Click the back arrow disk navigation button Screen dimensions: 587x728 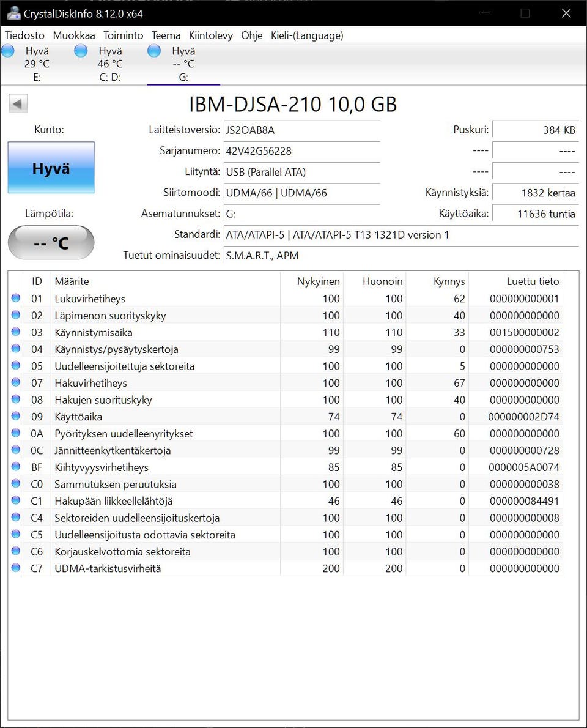[18, 103]
